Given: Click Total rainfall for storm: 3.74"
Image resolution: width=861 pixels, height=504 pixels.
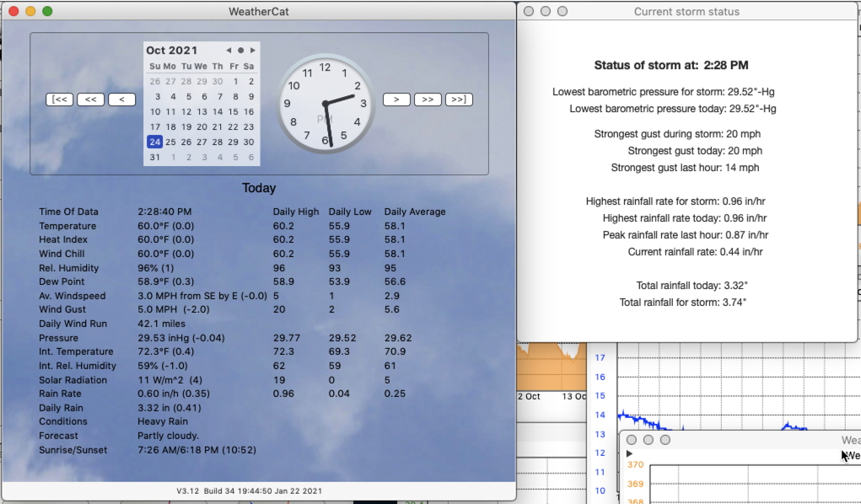Looking at the screenshot, I should pos(682,303).
